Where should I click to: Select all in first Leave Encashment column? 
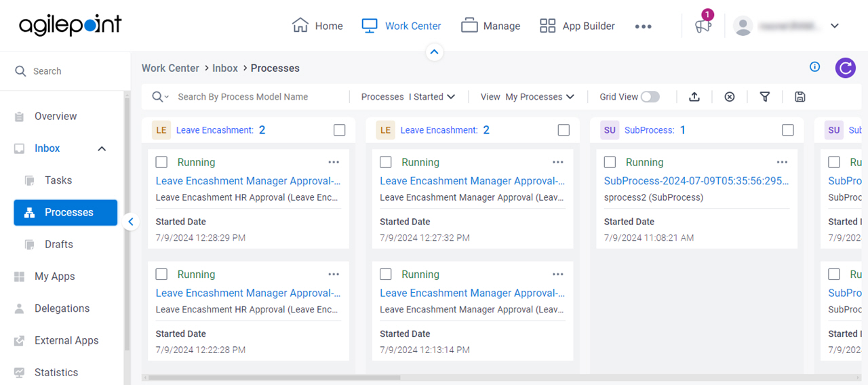tap(340, 130)
